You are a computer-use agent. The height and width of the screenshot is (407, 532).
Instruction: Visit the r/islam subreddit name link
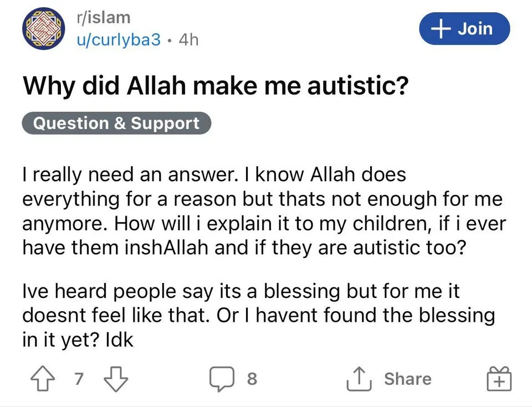click(x=104, y=17)
